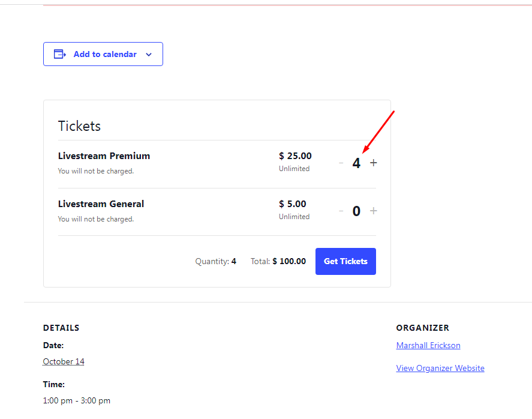Image resolution: width=532 pixels, height=419 pixels.
Task: Select the Livestream General ticket name
Action: tap(101, 203)
